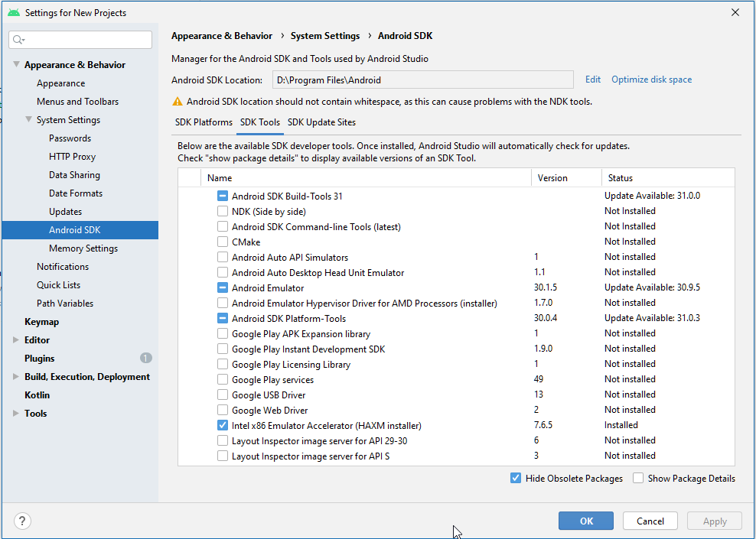
Task: Click the Plugins update count badge
Action: [x=145, y=358]
